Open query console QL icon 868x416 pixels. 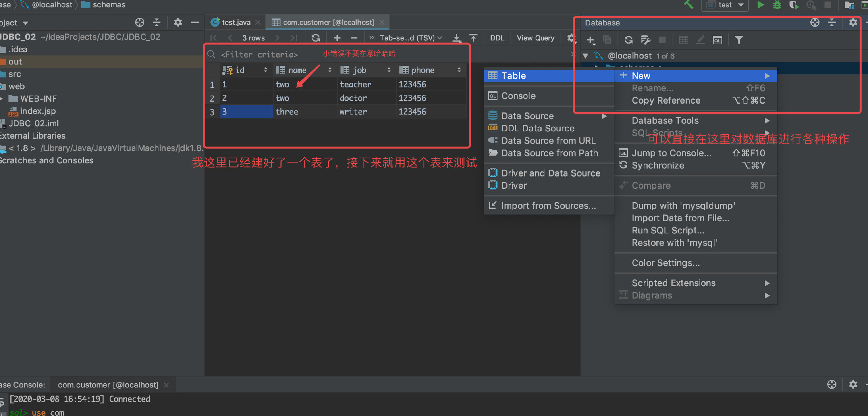click(x=717, y=40)
